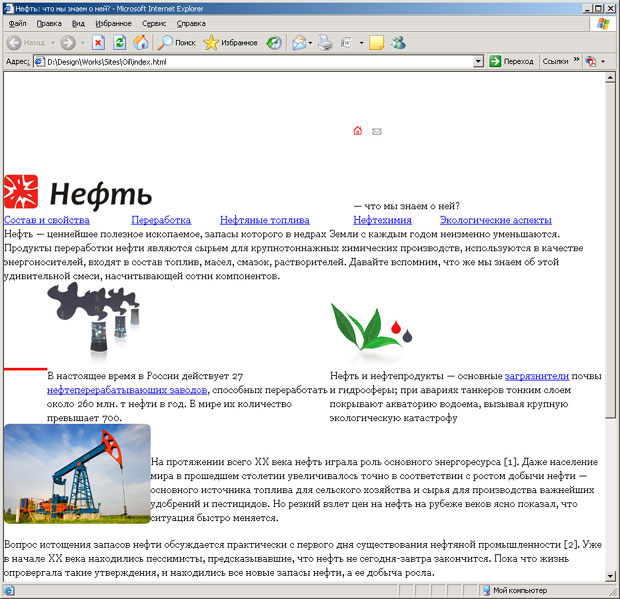Expand the Ссылки links chevron
This screenshot has width=620, height=599.
click(x=576, y=59)
